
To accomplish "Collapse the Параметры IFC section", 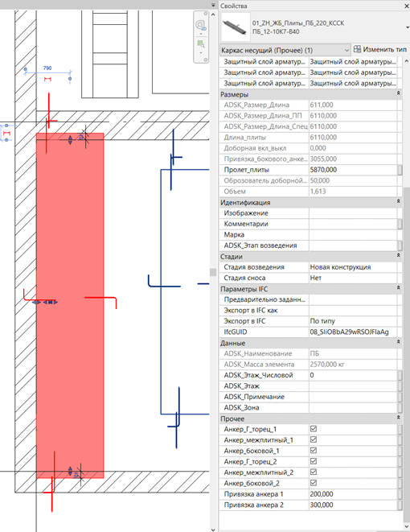I will click(x=399, y=287).
